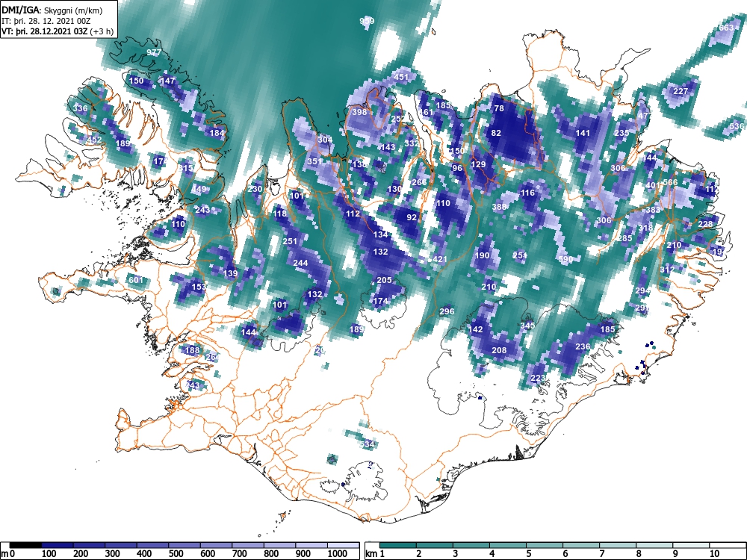Click the 235 visibility label

(x=622, y=133)
